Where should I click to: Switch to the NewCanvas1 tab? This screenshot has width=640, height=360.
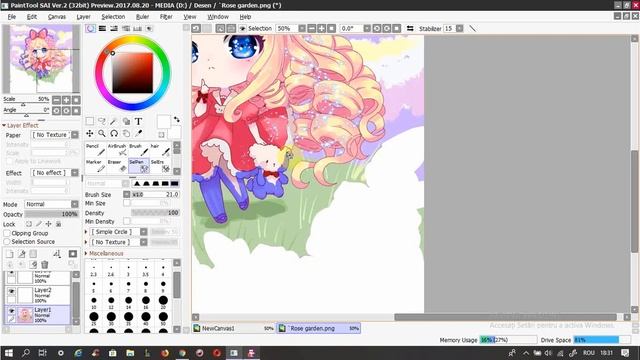[x=233, y=328]
